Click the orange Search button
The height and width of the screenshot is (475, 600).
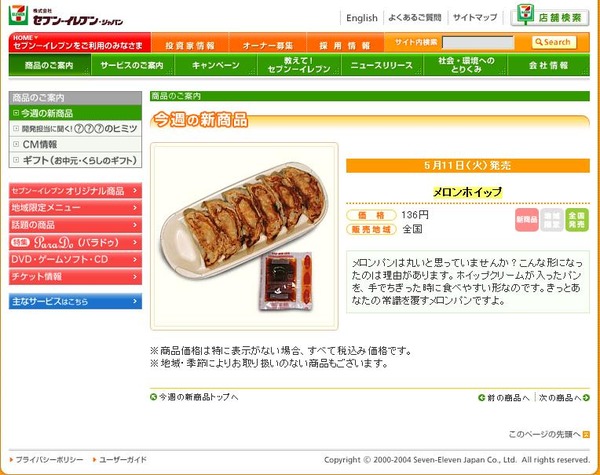(x=554, y=42)
